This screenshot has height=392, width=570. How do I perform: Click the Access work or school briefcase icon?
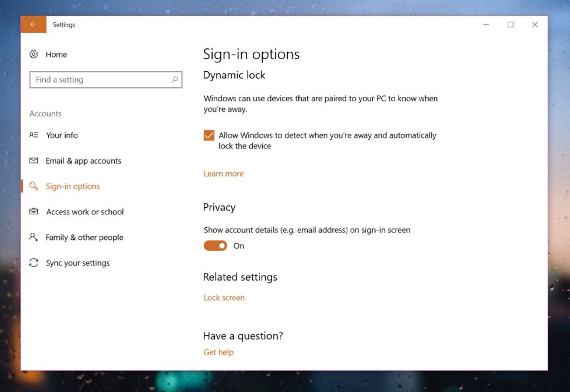pyautogui.click(x=34, y=212)
